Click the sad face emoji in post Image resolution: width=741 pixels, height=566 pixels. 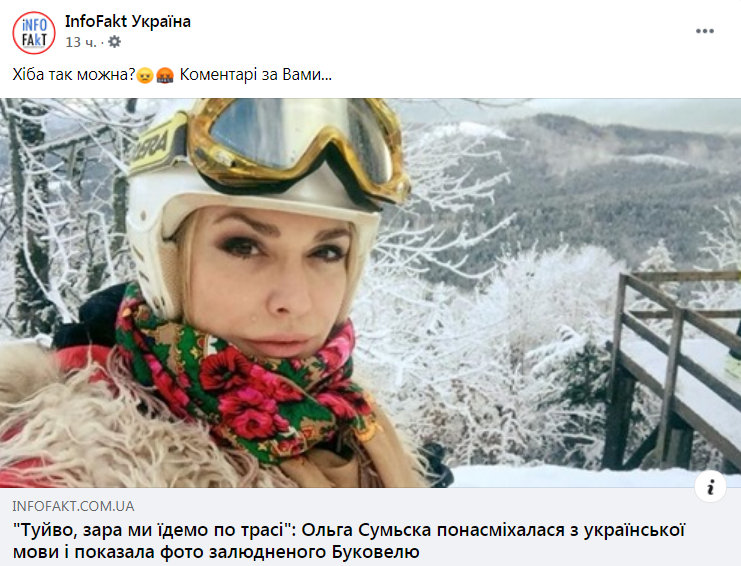pos(145,76)
